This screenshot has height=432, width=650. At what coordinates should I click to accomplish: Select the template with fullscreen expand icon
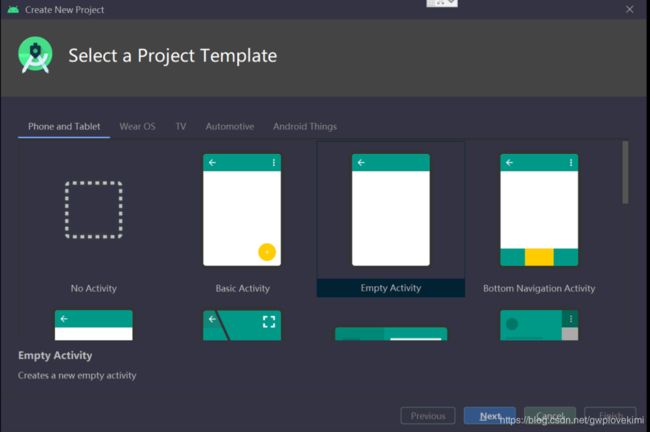coord(242,325)
